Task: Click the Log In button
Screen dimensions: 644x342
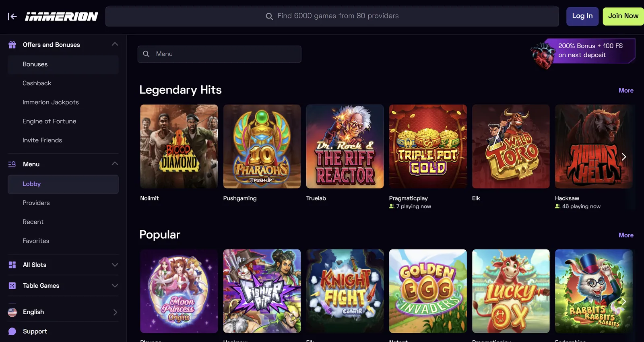Action: coord(582,16)
